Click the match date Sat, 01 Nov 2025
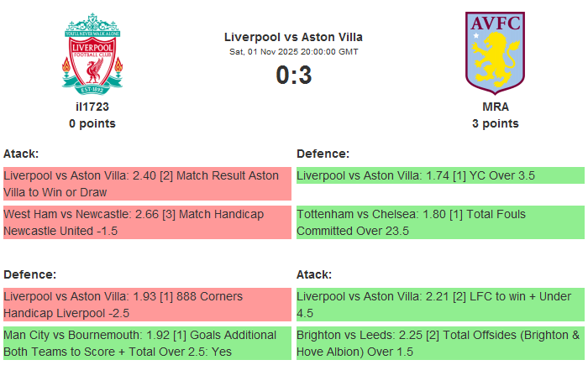The height and width of the screenshot is (386, 588). click(x=293, y=52)
